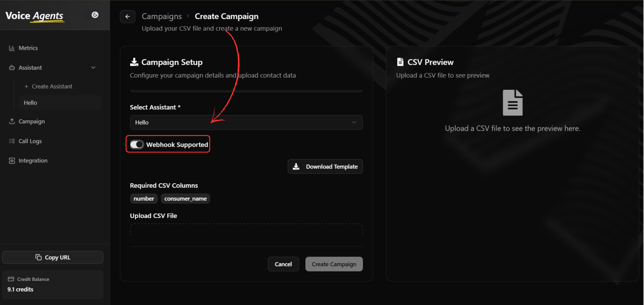Click the 9.1 credits balance text
The image size is (644, 305).
coord(20,289)
